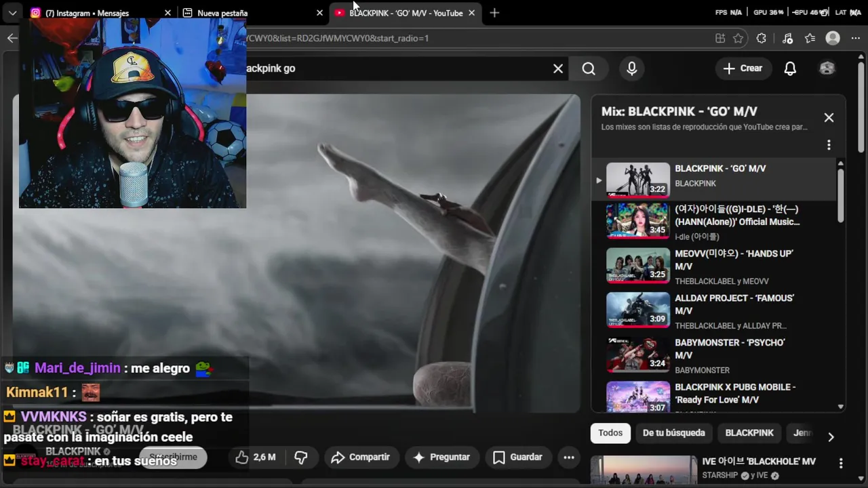Open the split screen icon in address bar
The image size is (868, 488).
[x=720, y=39]
